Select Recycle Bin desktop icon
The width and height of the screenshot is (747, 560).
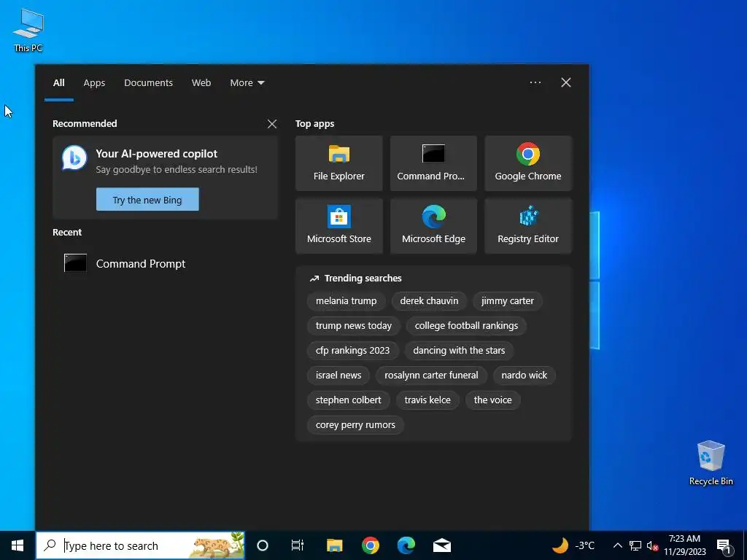711,463
